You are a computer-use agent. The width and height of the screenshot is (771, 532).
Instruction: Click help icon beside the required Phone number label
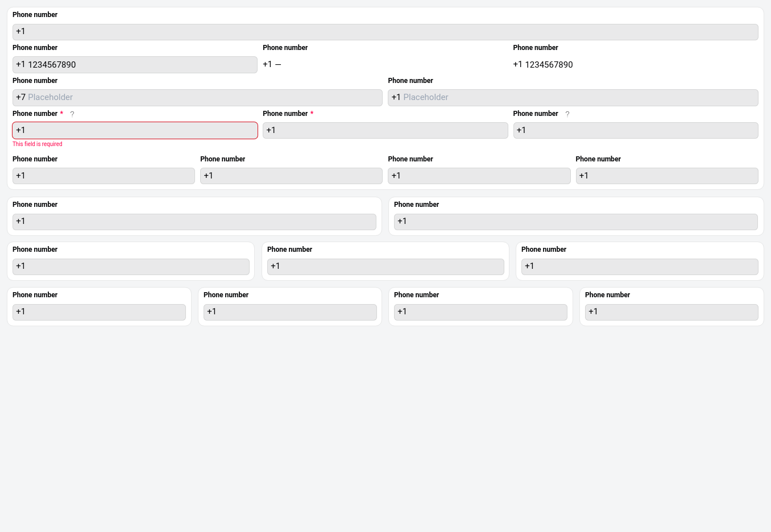72,114
